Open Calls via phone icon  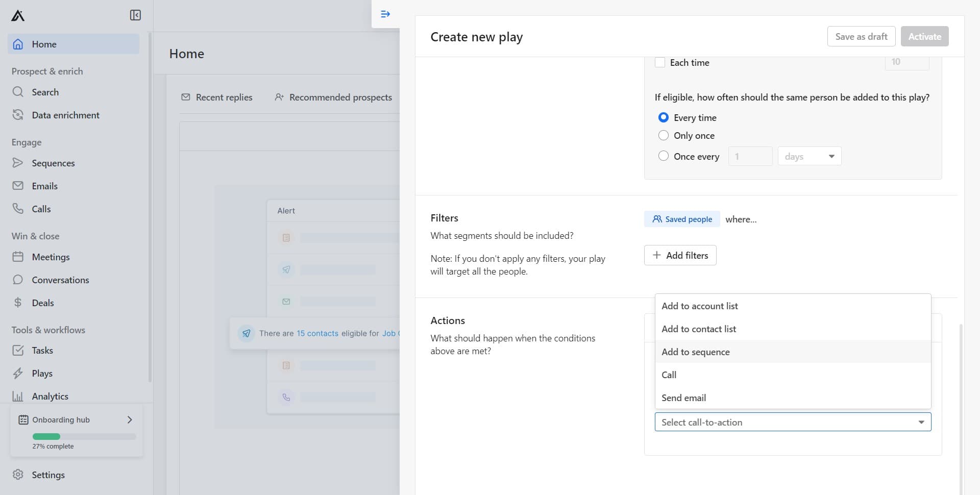click(x=18, y=209)
